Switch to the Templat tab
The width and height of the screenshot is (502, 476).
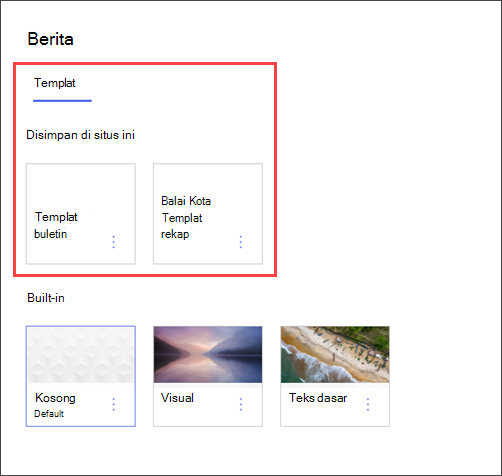tap(55, 83)
